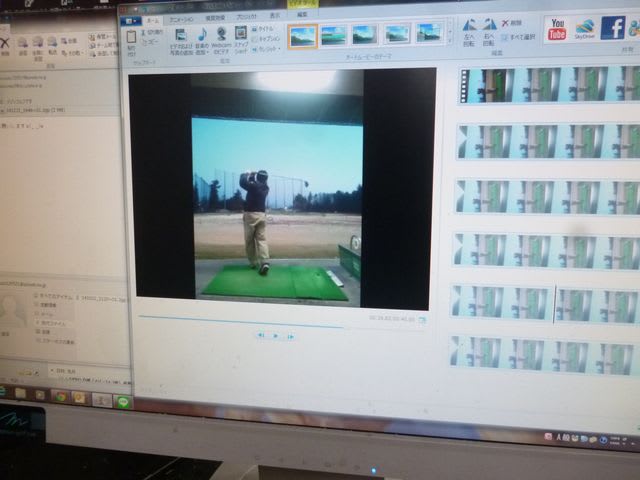Click the Delete X icon in mail window

[5, 45]
